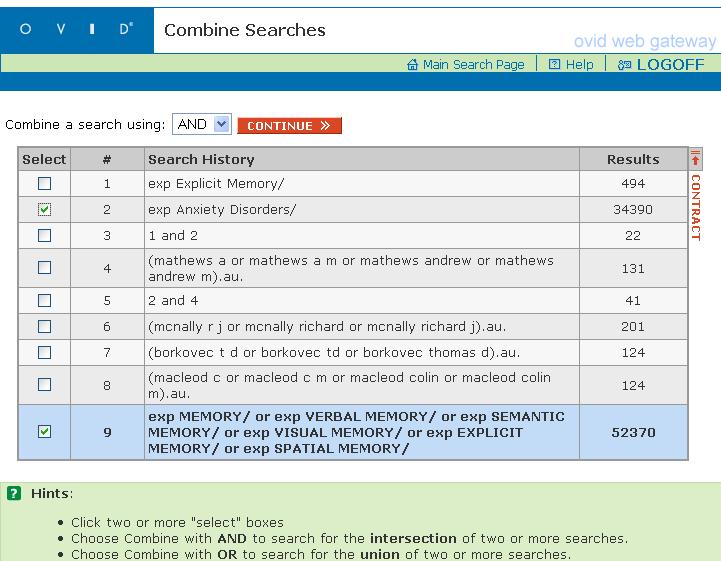Click the results count 22
Screen dimensions: 721x561
pyautogui.click(x=633, y=235)
